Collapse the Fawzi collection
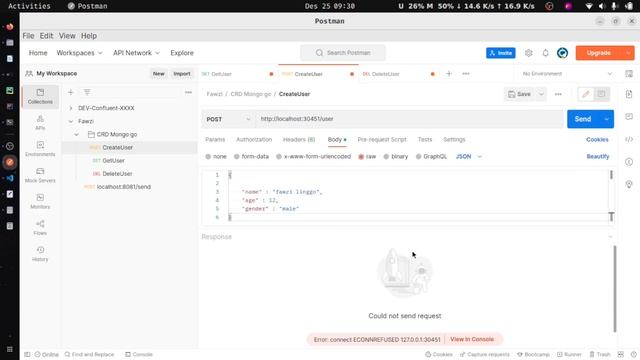This screenshot has height=360, width=640. 71,121
